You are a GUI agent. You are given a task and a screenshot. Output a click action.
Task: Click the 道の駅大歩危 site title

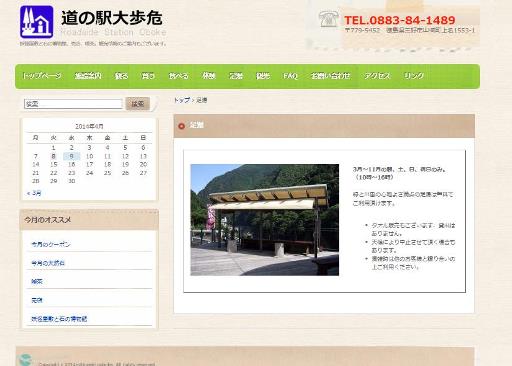pos(112,18)
